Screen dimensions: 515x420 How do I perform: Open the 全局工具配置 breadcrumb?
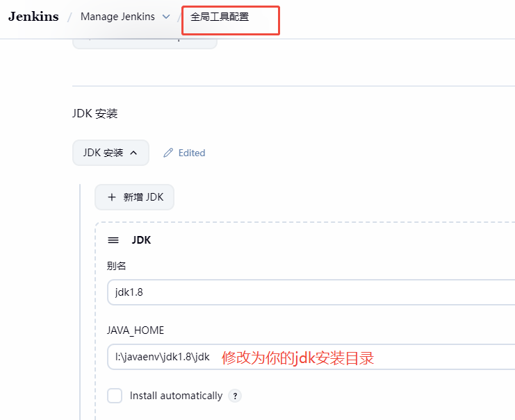tap(220, 17)
